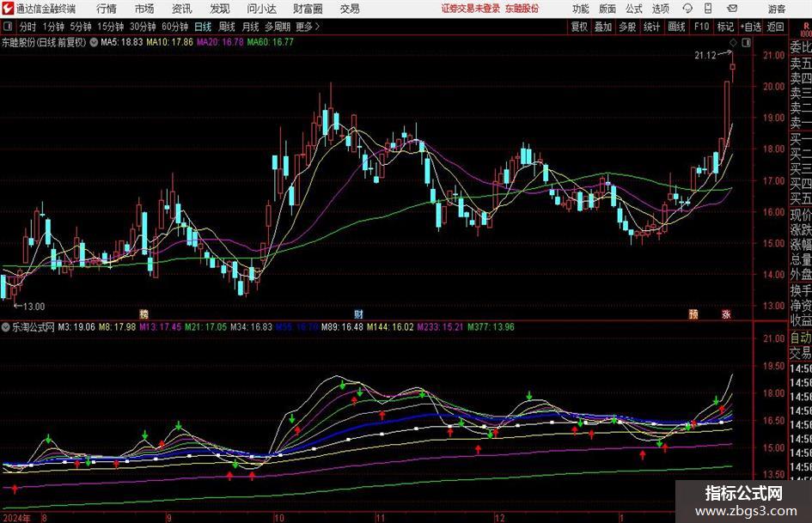The image size is (812, 523).
Task: Open the F10 company info button
Action: tap(702, 27)
